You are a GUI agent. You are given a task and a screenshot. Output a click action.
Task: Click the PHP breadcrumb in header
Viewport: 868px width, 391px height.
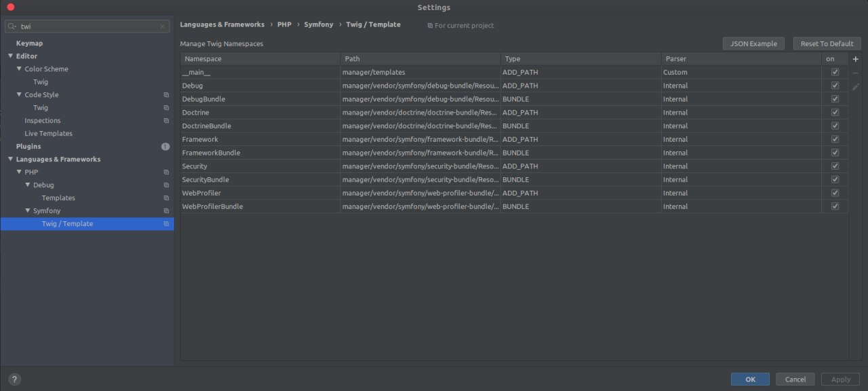pyautogui.click(x=284, y=24)
